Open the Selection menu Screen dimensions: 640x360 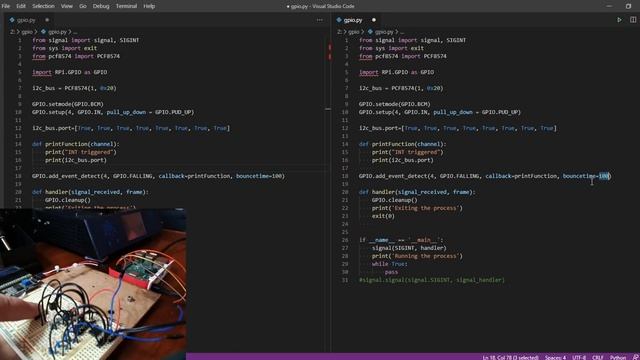tap(43, 6)
